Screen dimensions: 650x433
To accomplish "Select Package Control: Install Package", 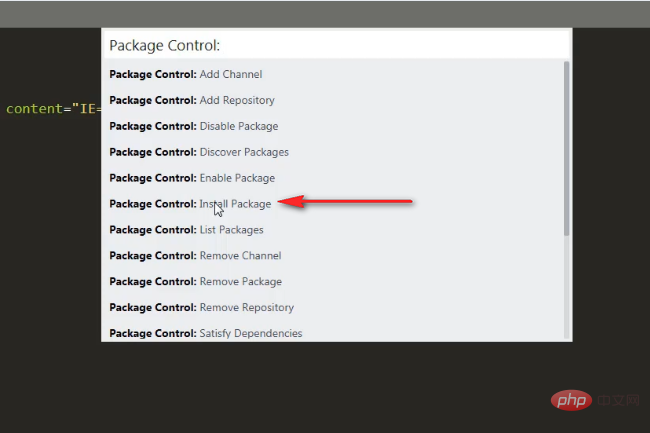I will (333, 204).
